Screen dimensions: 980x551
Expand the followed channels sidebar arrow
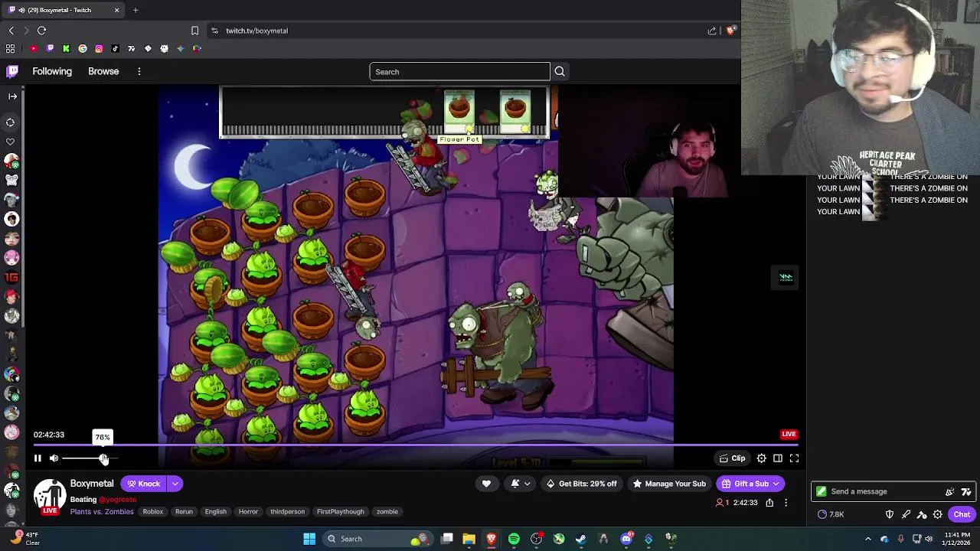point(12,96)
